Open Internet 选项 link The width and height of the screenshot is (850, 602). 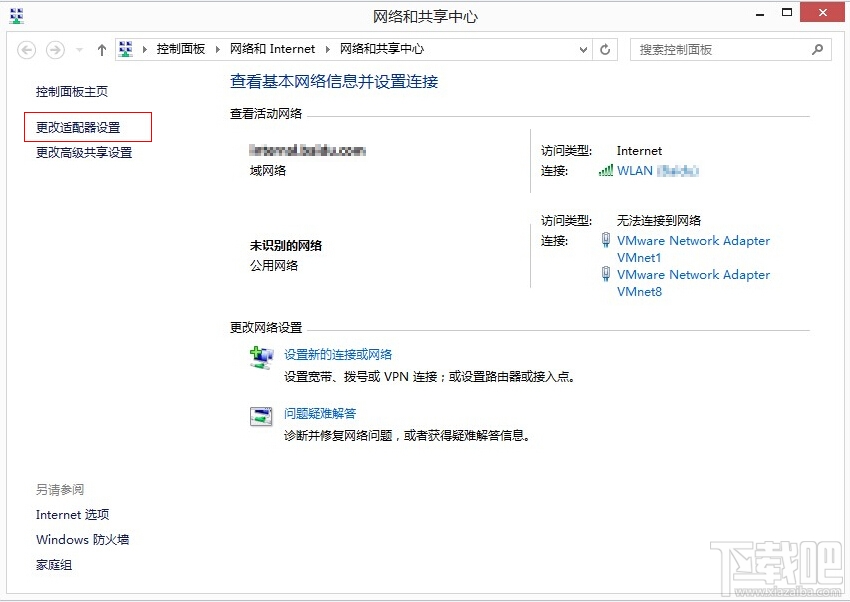[73, 515]
